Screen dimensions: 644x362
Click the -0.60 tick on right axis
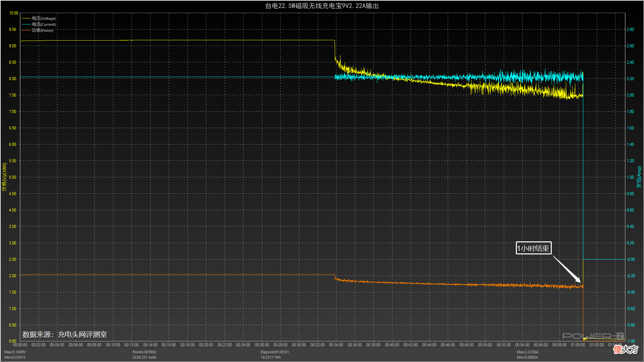pos(631,309)
